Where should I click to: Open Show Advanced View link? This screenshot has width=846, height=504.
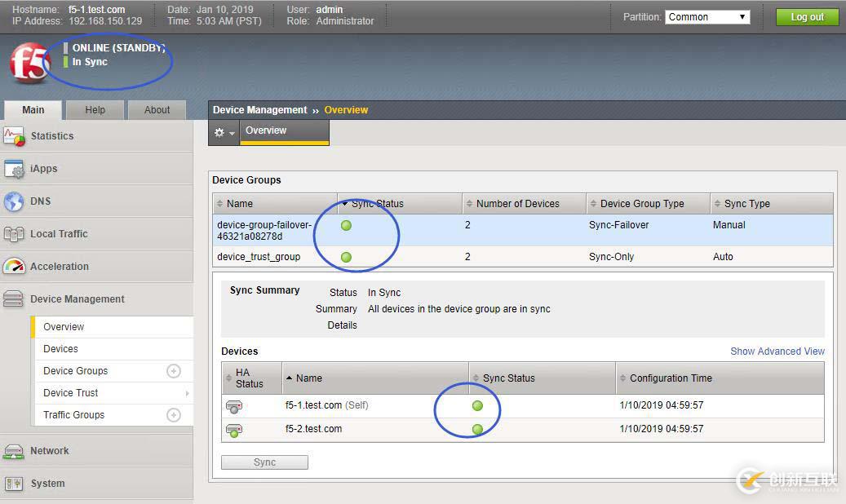click(777, 351)
